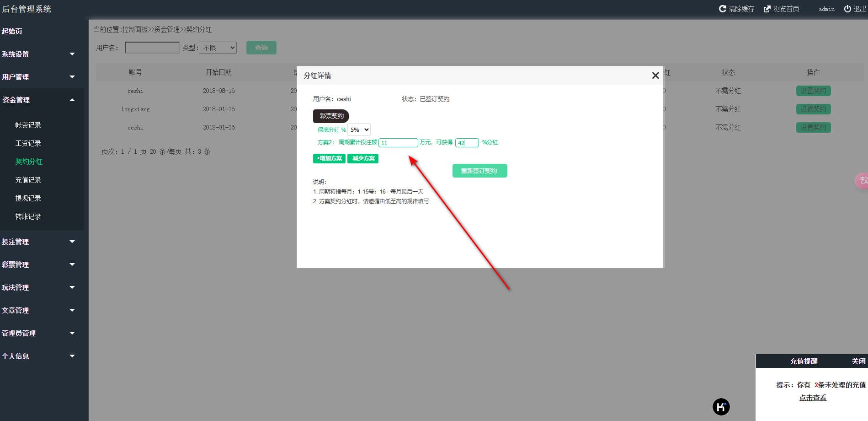Click the +增加方案 button

tap(329, 158)
